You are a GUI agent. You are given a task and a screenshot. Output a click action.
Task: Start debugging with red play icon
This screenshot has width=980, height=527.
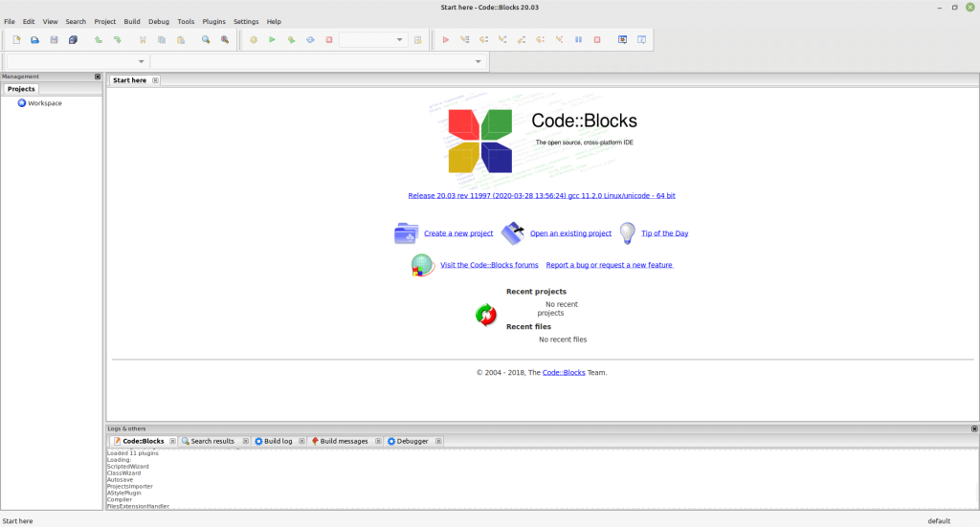(446, 39)
